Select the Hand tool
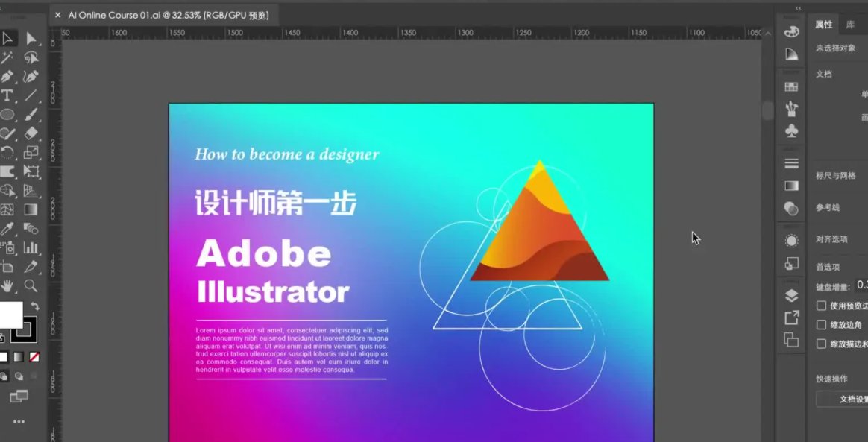Image resolution: width=868 pixels, height=442 pixels. (7, 285)
